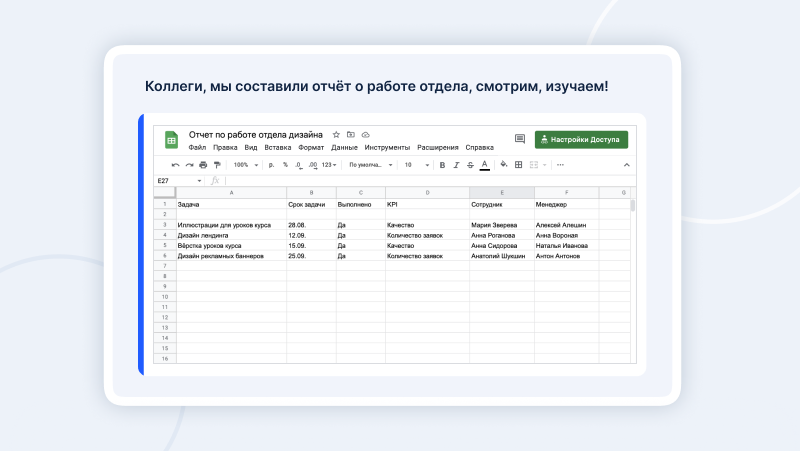Viewport: 800px width, 451px height.
Task: Toggle strikethrough formatting
Action: point(470,165)
